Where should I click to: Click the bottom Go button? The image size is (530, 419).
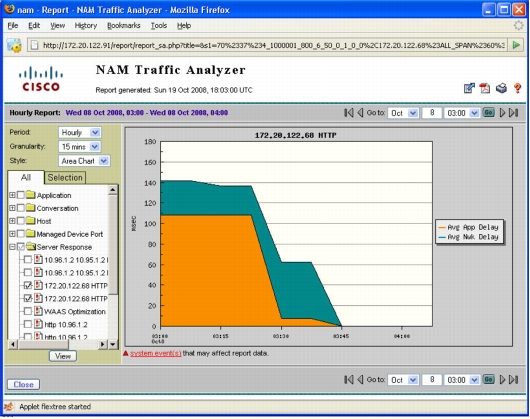click(x=489, y=379)
